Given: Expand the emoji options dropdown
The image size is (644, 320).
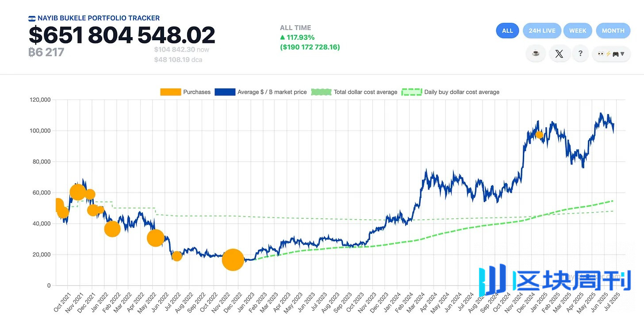Looking at the screenshot, I should tap(611, 53).
